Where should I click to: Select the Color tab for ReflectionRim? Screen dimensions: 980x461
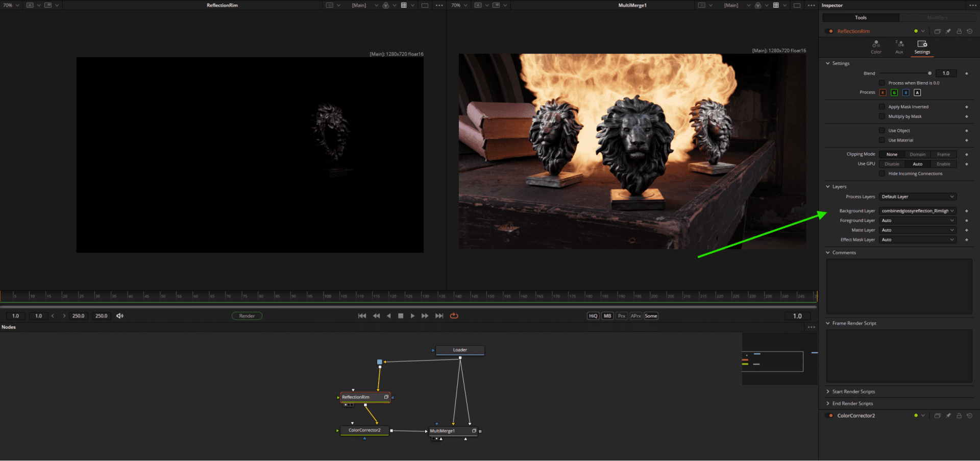(876, 47)
